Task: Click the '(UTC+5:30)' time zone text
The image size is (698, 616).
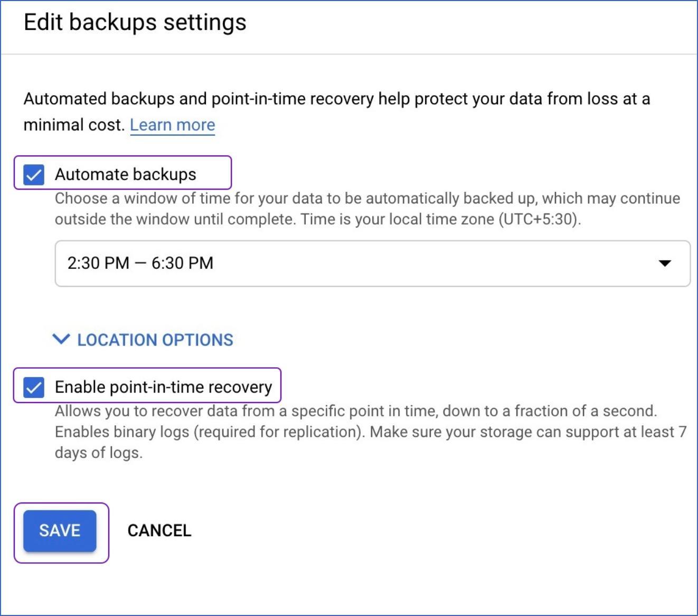Action: 539,219
